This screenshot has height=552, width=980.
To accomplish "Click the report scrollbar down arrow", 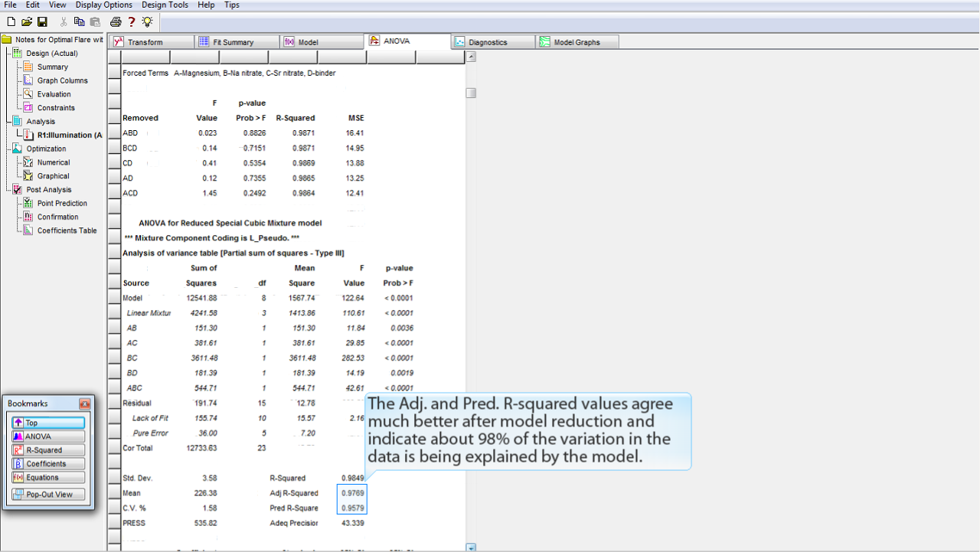I will (x=471, y=547).
